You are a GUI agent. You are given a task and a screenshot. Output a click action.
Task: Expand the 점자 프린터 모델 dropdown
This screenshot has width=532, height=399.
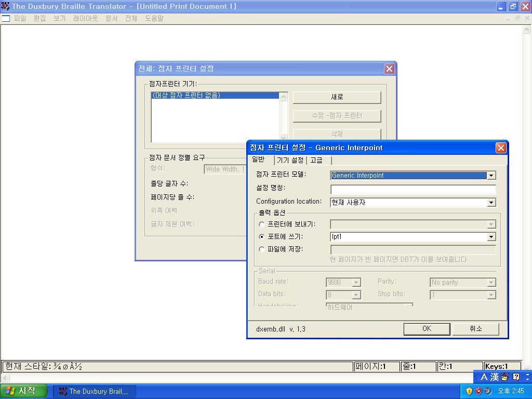(x=491, y=176)
